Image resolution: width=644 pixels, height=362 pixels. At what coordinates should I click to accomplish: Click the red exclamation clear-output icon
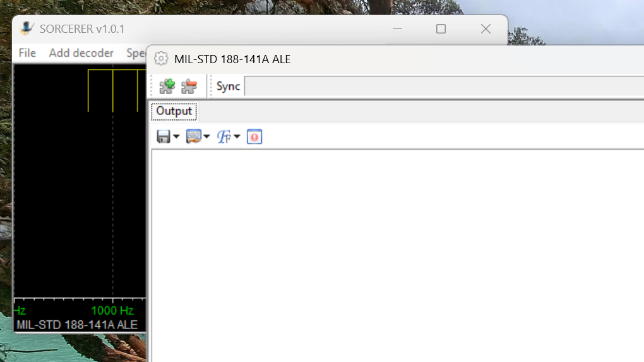pyautogui.click(x=254, y=136)
